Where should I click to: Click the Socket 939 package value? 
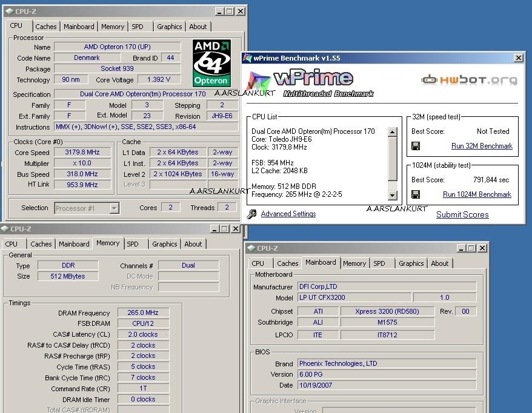tap(118, 68)
